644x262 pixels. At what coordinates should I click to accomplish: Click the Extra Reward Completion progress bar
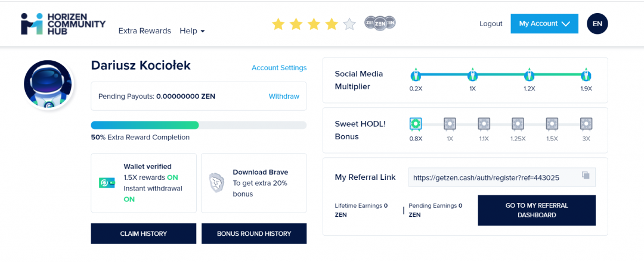click(199, 125)
